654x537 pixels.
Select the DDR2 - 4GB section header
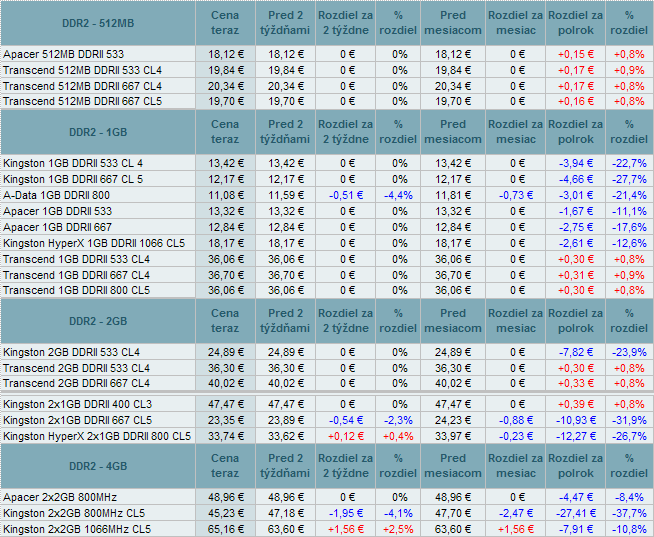click(x=98, y=466)
